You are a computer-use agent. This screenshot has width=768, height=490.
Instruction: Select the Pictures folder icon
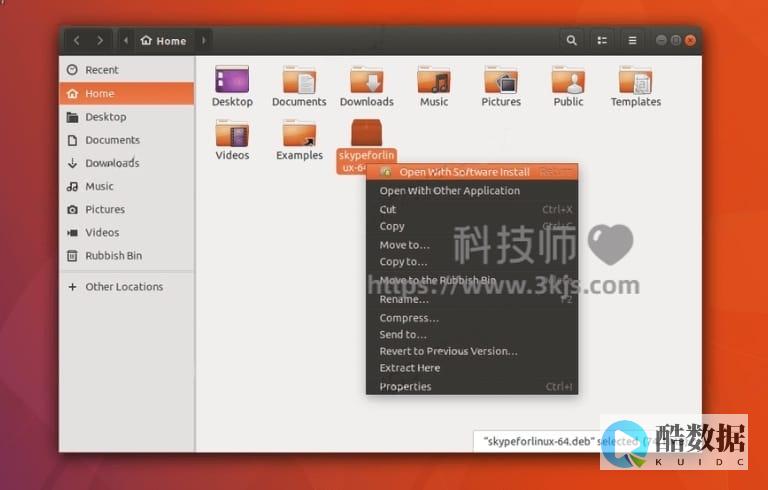coord(501,80)
